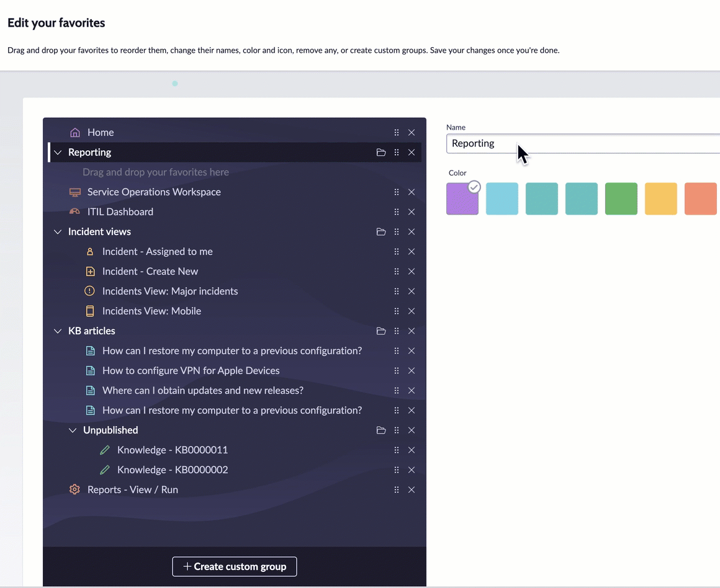Select Knowledge - KB0000011 item
Viewport: 720px width, 588px height.
click(235, 450)
